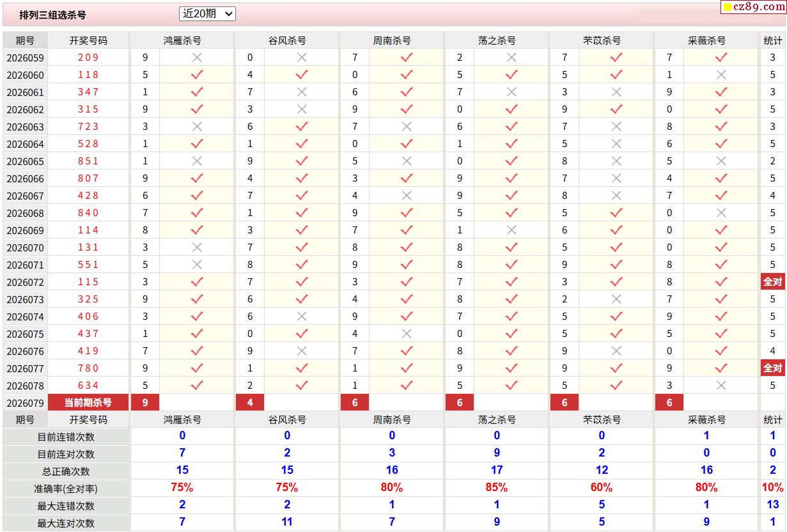Click the red current kill number 9 under 鸿雁杀号
Image resolution: width=787 pixels, height=532 pixels.
[145, 403]
